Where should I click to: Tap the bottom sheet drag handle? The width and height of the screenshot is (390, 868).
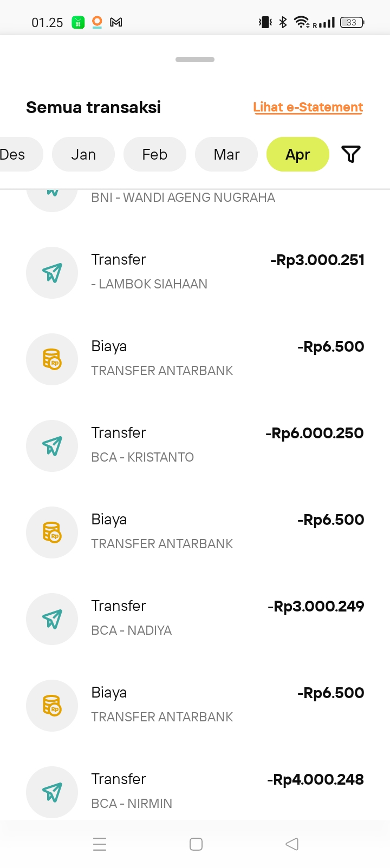tap(195, 60)
